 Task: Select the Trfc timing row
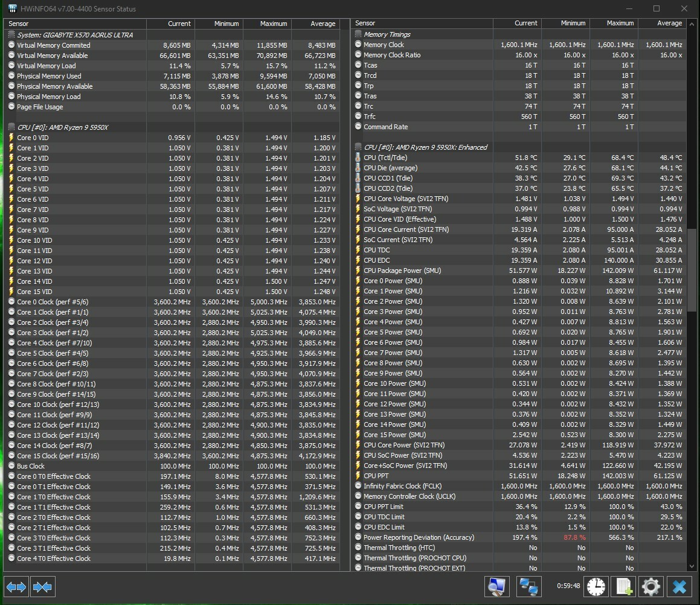tap(518, 117)
